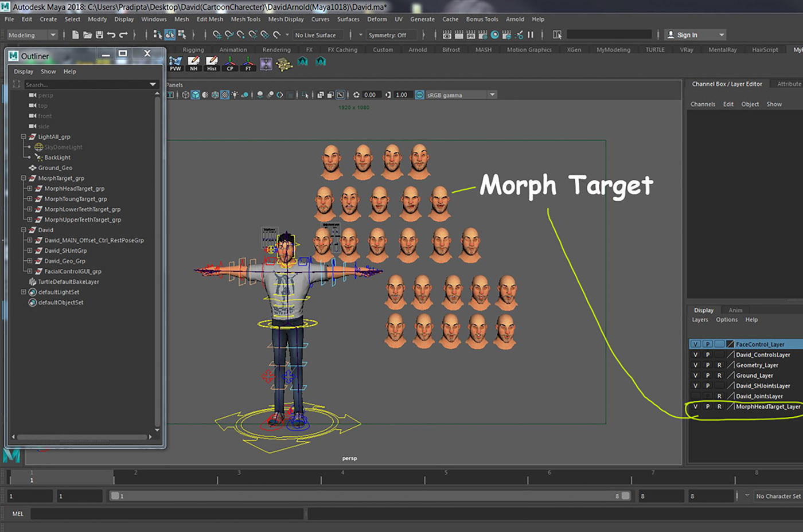
Task: Toggle visibility V of MorphHeadTarget_Layer
Action: [x=696, y=406]
